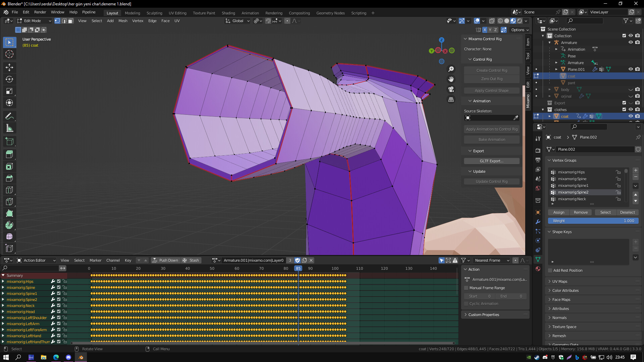Enable Manual Frame Range checkbox
This screenshot has width=644, height=362.
tap(466, 288)
